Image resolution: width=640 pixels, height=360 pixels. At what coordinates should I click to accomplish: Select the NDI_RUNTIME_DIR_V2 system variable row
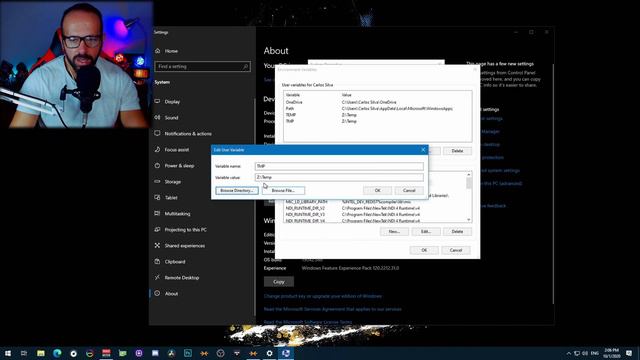point(376,208)
